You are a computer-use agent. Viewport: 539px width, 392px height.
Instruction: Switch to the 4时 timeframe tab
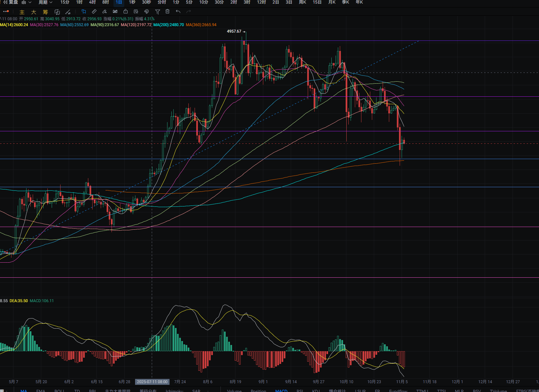[93, 2]
